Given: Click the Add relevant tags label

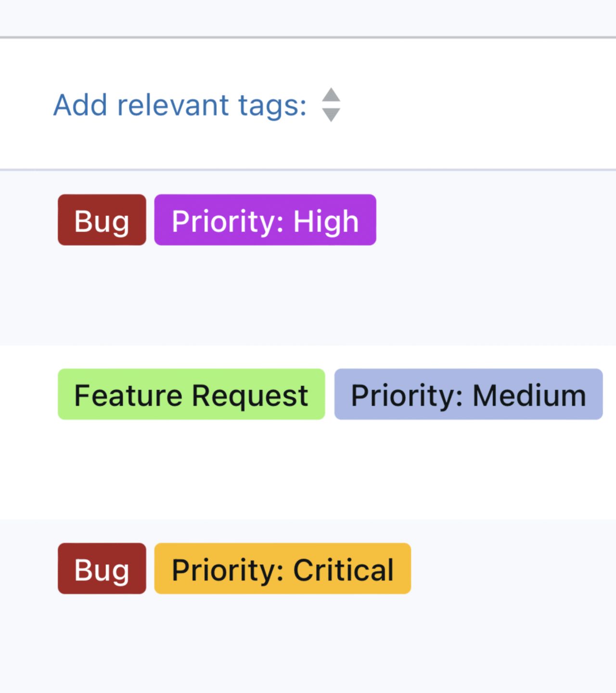Looking at the screenshot, I should 180,105.
